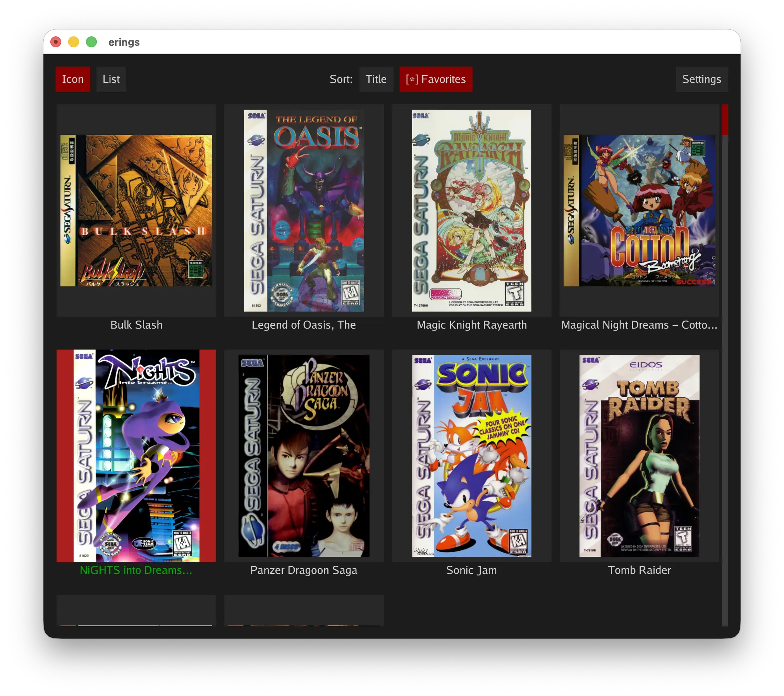The height and width of the screenshot is (696, 784).
Task: Toggle the Favorites filter
Action: pos(436,79)
